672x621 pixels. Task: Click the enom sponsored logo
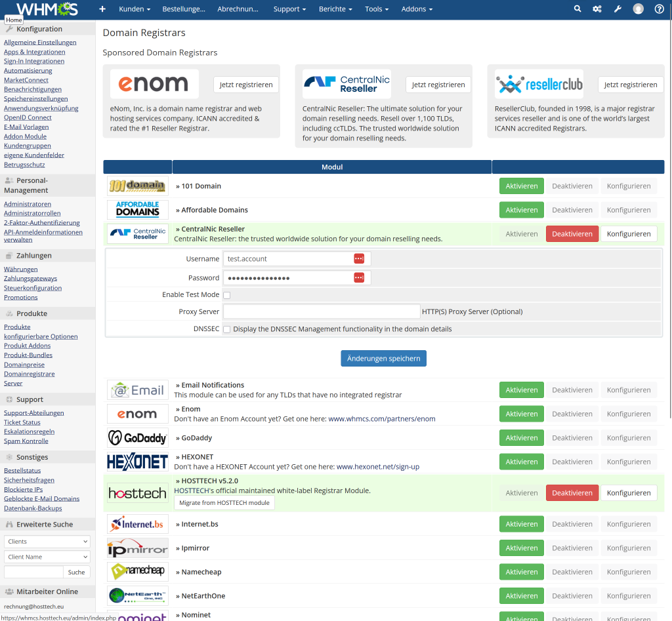[154, 84]
